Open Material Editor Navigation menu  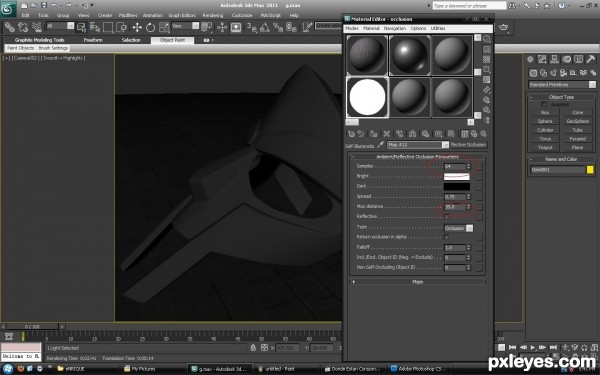[395, 28]
